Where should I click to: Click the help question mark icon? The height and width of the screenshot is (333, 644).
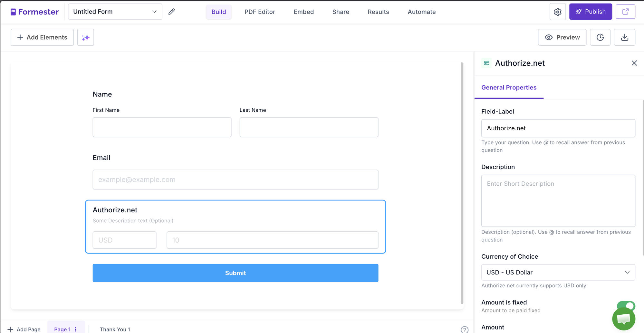[x=464, y=329]
